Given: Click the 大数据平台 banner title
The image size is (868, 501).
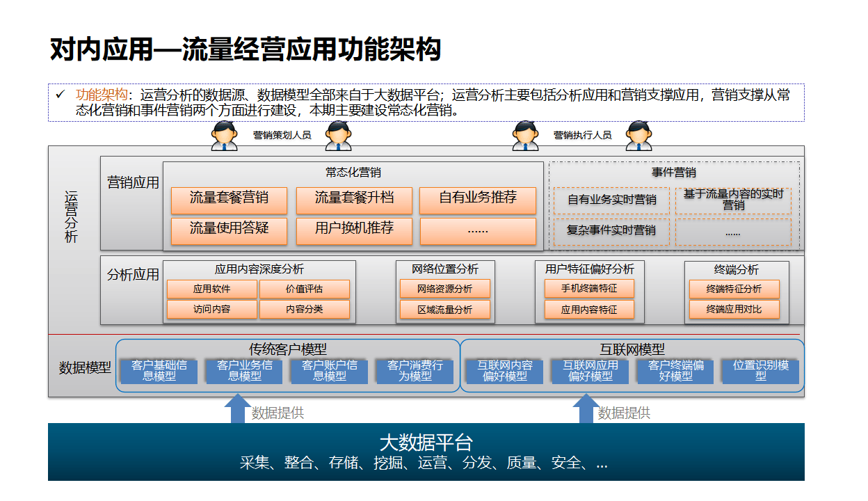Looking at the screenshot, I should pyautogui.click(x=426, y=442).
